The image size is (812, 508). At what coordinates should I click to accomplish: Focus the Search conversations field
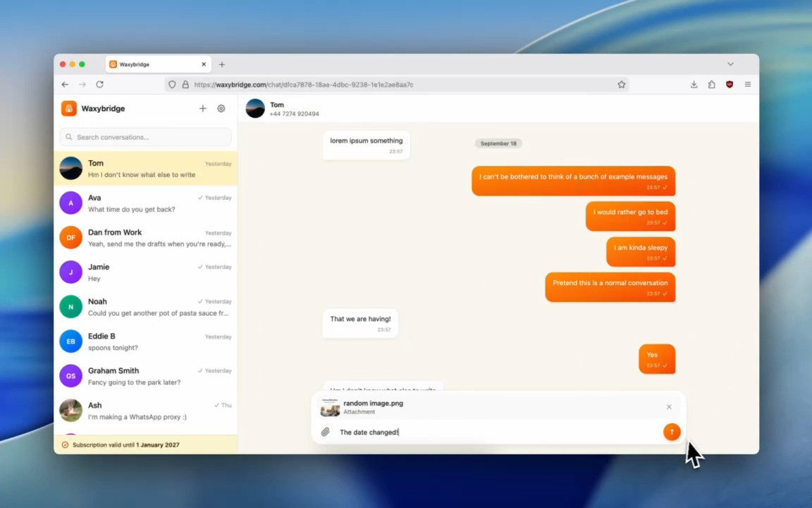coord(145,138)
